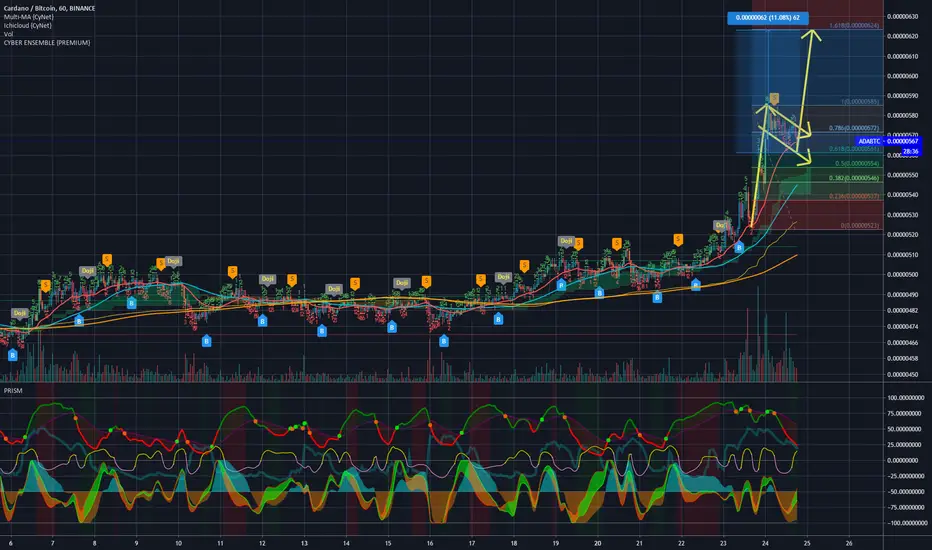Toggle the Multi-MA (CyNet) indicator legend
Image resolution: width=932 pixels, height=550 pixels.
pyautogui.click(x=29, y=17)
